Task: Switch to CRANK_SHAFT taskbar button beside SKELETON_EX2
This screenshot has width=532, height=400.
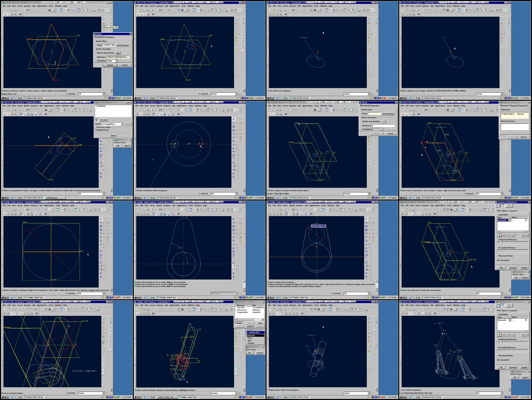Action: click(x=188, y=397)
